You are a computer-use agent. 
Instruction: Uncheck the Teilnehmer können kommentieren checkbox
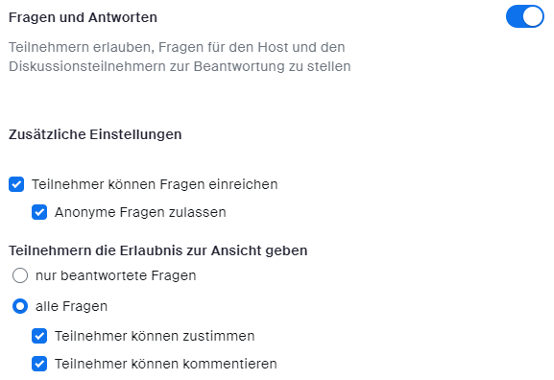click(39, 364)
